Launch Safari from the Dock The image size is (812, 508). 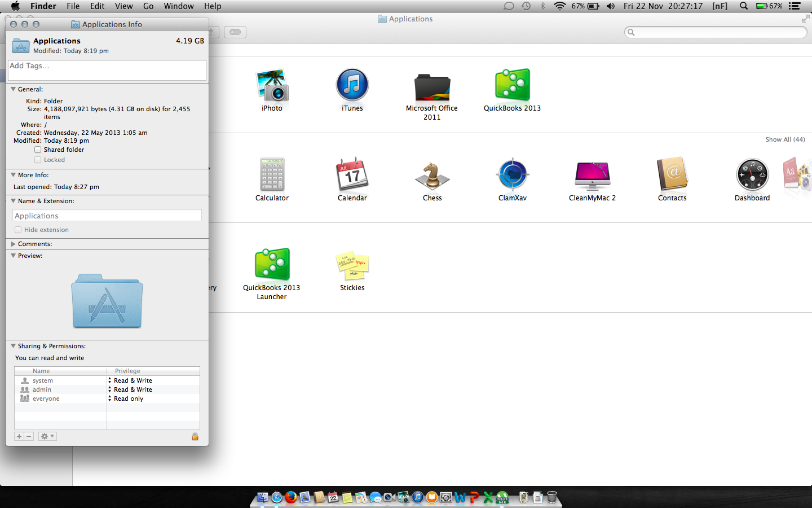(277, 497)
